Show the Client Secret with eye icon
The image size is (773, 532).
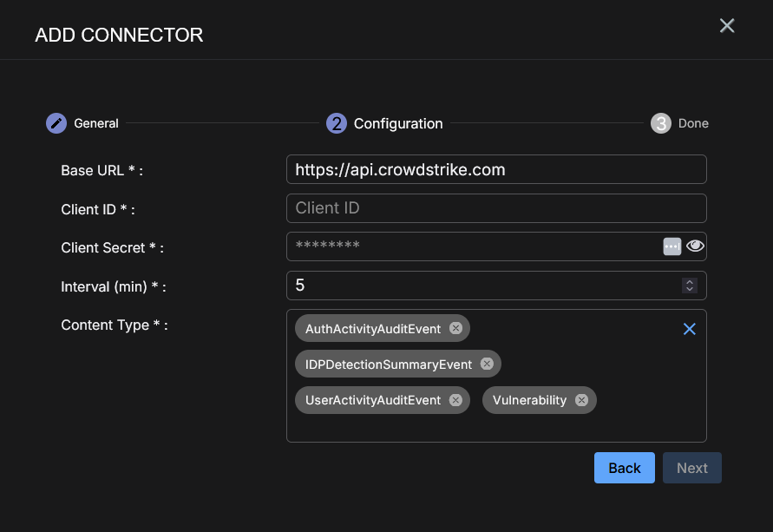(x=695, y=246)
